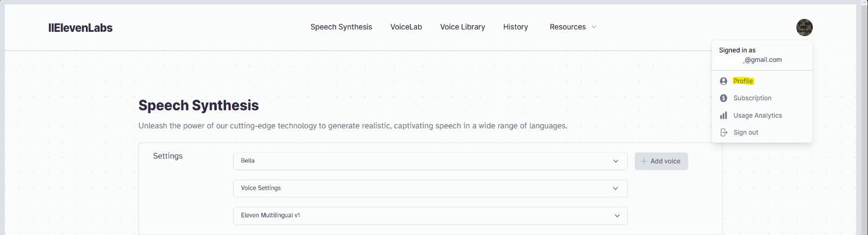
Task: Open the Voice Library page
Action: pyautogui.click(x=463, y=27)
